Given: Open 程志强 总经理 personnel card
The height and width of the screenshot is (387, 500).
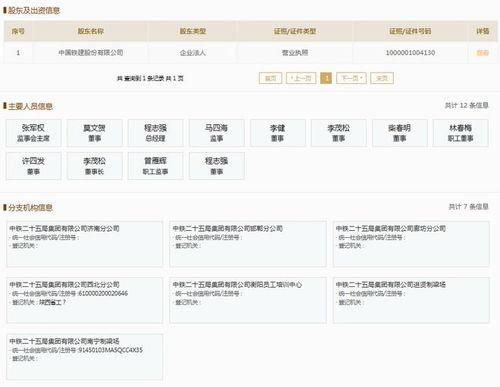Looking at the screenshot, I should coord(155,133).
